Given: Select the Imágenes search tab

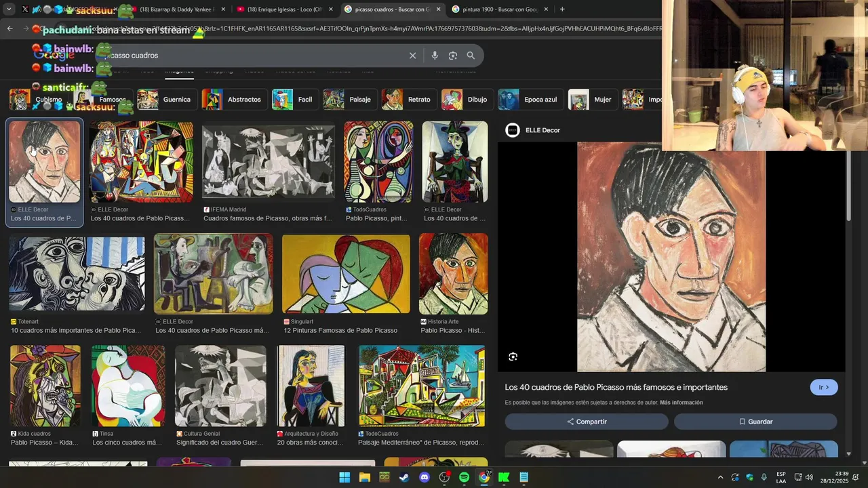Looking at the screenshot, I should pyautogui.click(x=179, y=70).
